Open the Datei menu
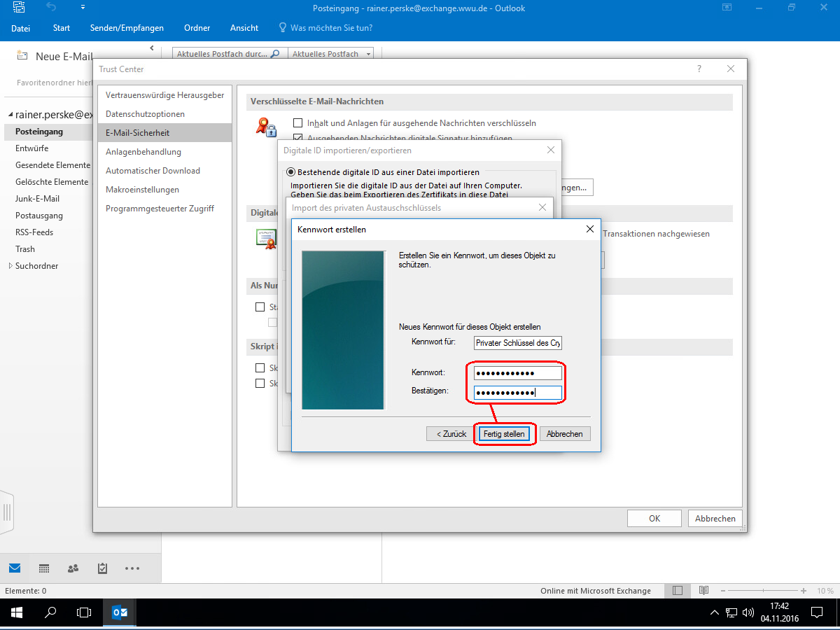 coord(20,28)
